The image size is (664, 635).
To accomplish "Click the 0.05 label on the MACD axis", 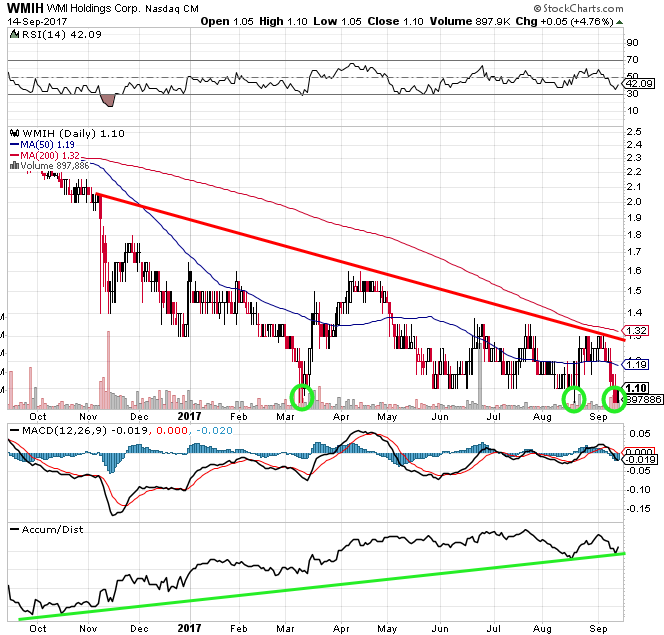I will [x=639, y=433].
